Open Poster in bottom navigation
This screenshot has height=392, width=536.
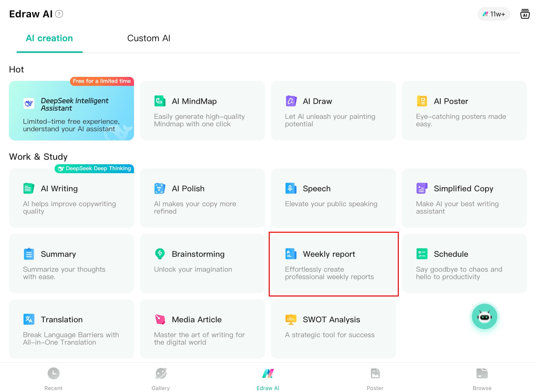click(x=375, y=378)
